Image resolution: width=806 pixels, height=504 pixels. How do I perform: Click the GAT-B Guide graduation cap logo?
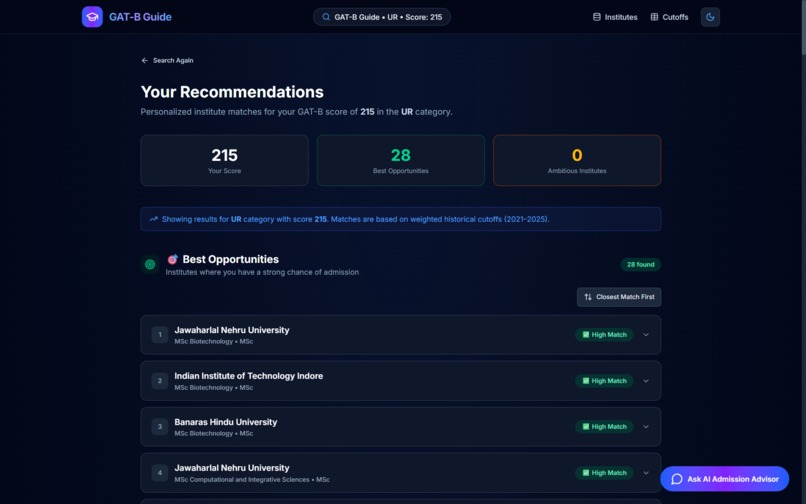93,17
